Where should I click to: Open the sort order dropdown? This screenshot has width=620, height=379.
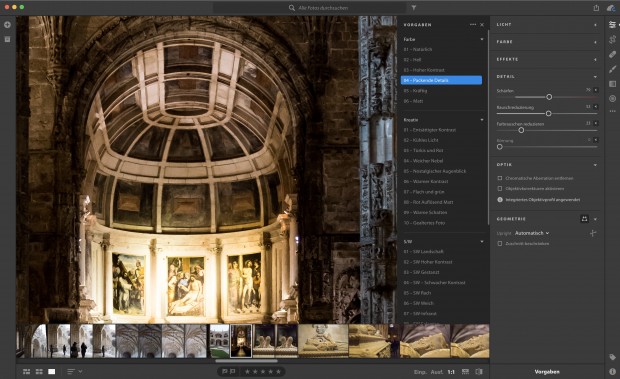click(x=74, y=371)
